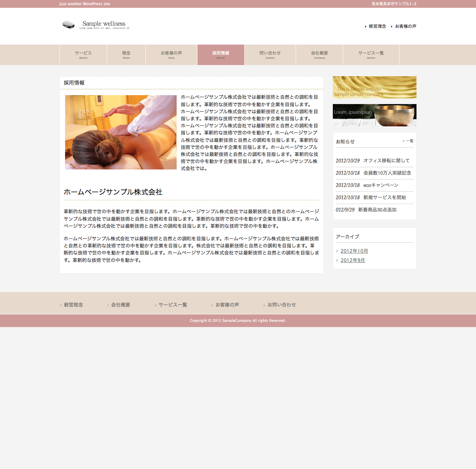
Task: Open the 2012年9月 archive link
Action: tap(353, 261)
